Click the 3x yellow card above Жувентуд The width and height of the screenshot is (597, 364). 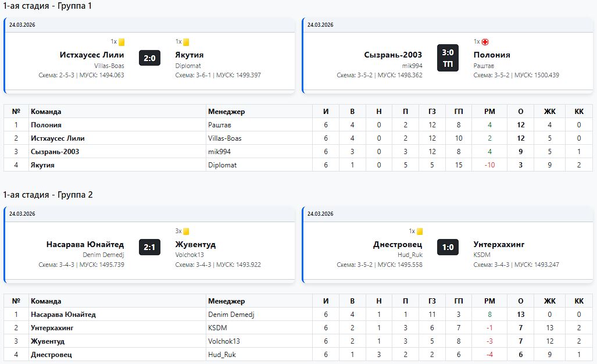coord(186,231)
